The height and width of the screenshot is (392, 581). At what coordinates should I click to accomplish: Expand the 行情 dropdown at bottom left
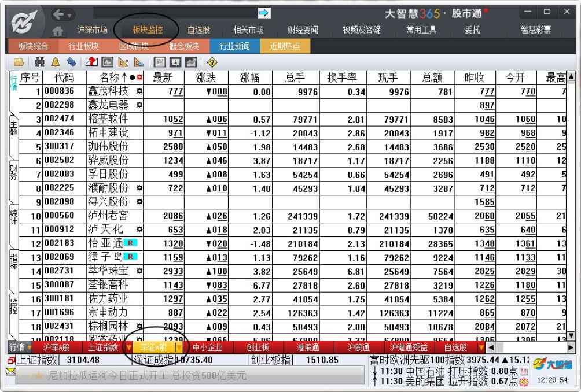pyautogui.click(x=29, y=347)
